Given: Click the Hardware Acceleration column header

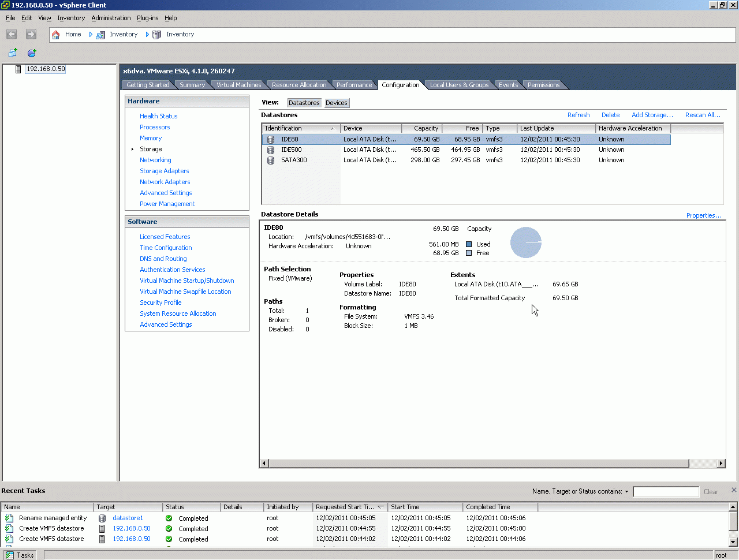Looking at the screenshot, I should [x=633, y=128].
